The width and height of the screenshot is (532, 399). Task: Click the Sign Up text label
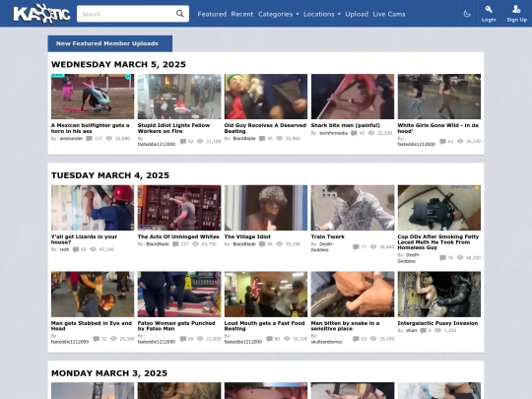tap(517, 20)
